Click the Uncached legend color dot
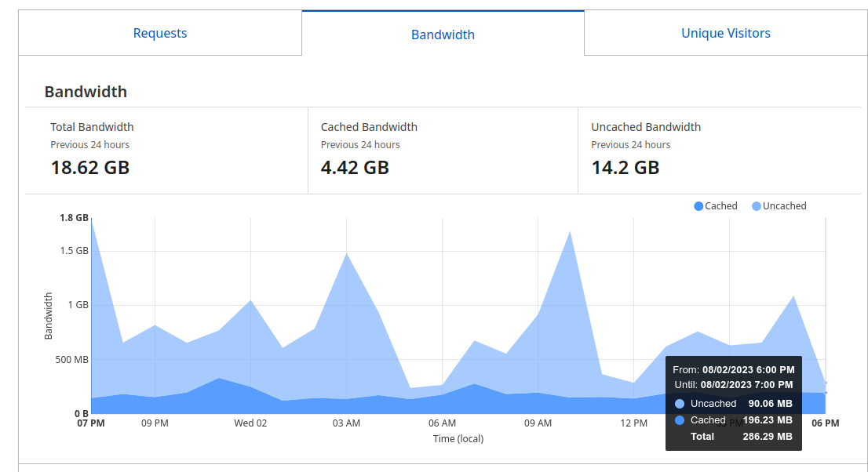Viewport: 868px width, 472px height. (x=757, y=206)
